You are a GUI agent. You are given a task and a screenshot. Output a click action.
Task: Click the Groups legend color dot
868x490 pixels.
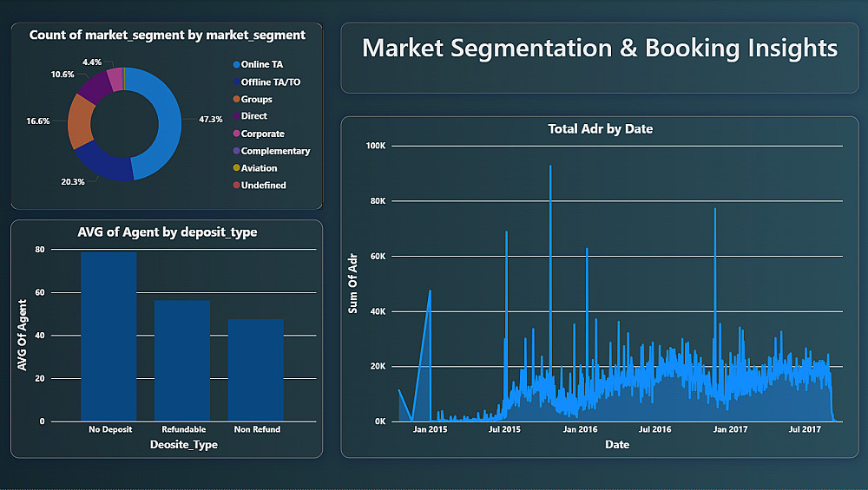[x=236, y=99]
